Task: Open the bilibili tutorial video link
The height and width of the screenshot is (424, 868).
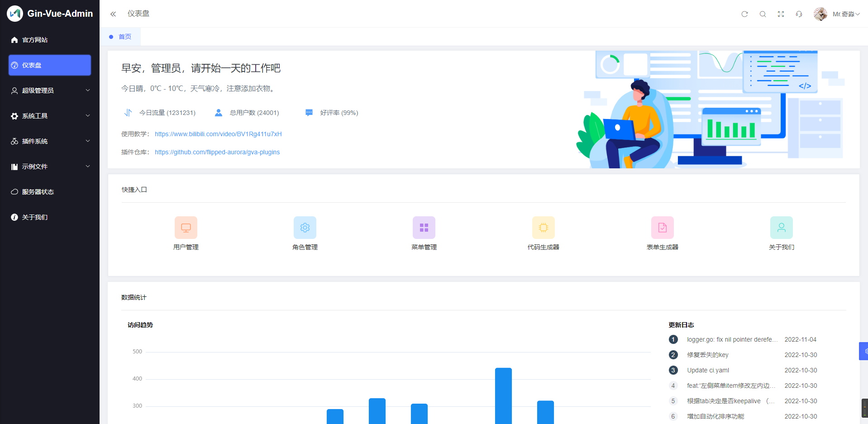Action: 218,134
